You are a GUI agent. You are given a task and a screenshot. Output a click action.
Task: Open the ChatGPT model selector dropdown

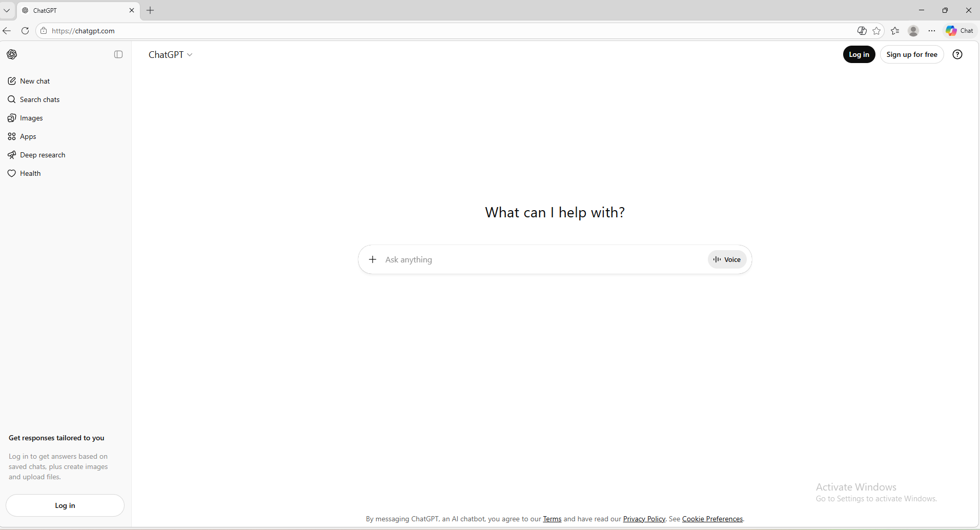[170, 55]
